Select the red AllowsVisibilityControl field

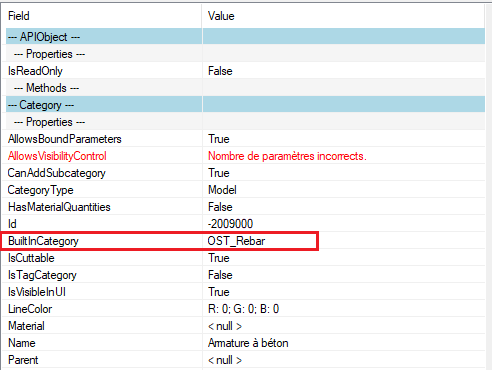(x=57, y=156)
